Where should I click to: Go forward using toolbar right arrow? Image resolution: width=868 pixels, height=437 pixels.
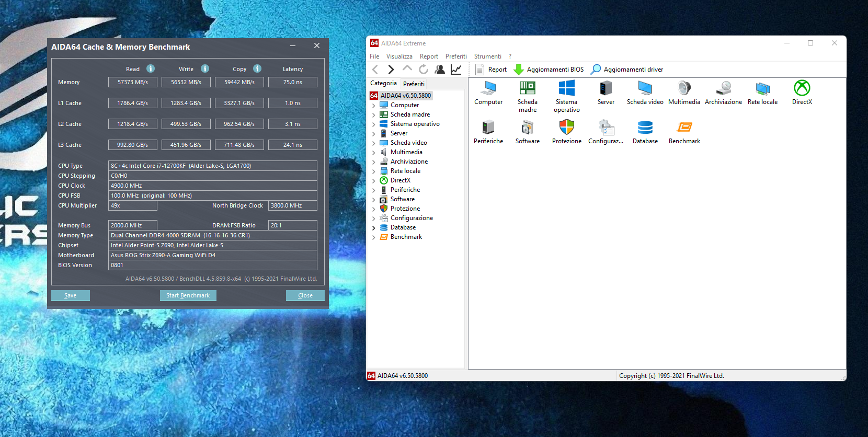click(391, 70)
